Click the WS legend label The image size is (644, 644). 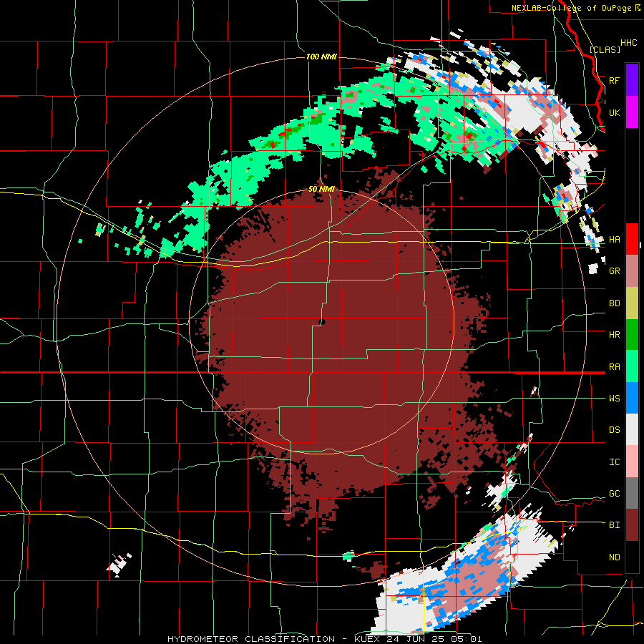614,399
